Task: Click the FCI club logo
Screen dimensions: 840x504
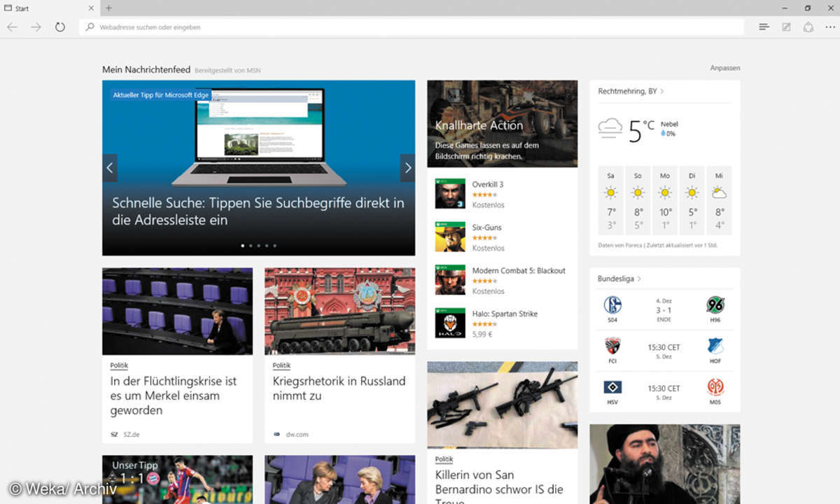Action: click(612, 346)
